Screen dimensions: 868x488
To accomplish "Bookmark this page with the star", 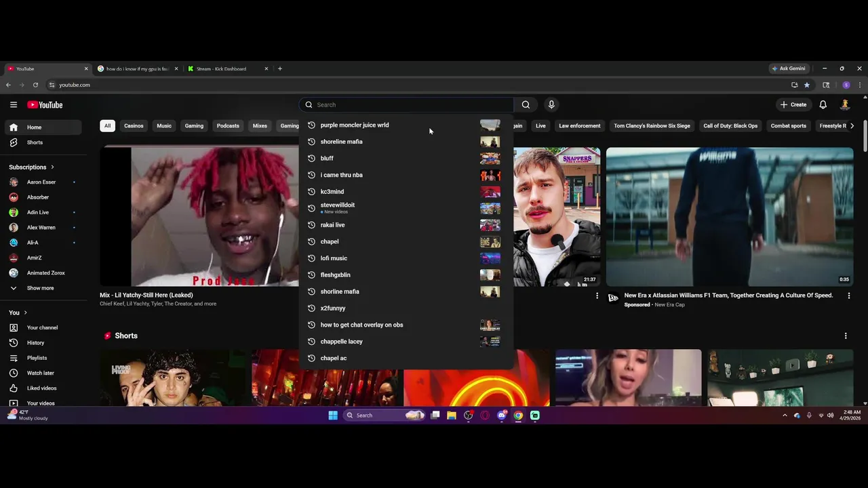I will (806, 85).
